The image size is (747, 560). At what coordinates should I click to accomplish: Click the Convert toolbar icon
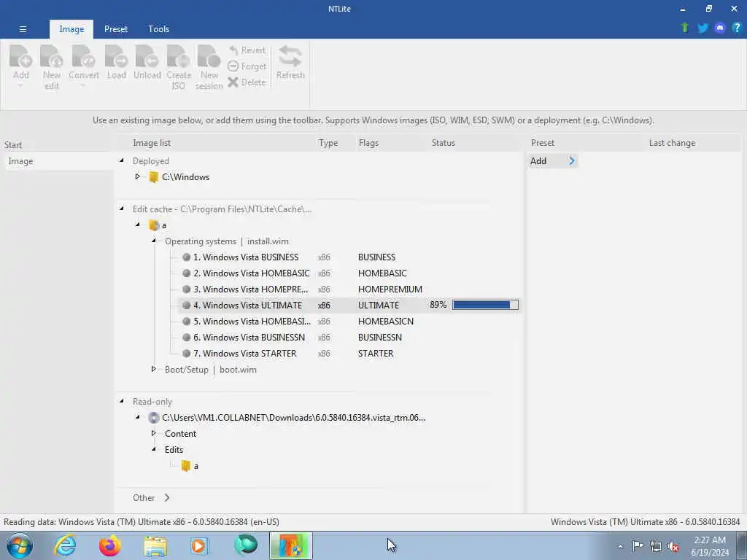(x=83, y=57)
